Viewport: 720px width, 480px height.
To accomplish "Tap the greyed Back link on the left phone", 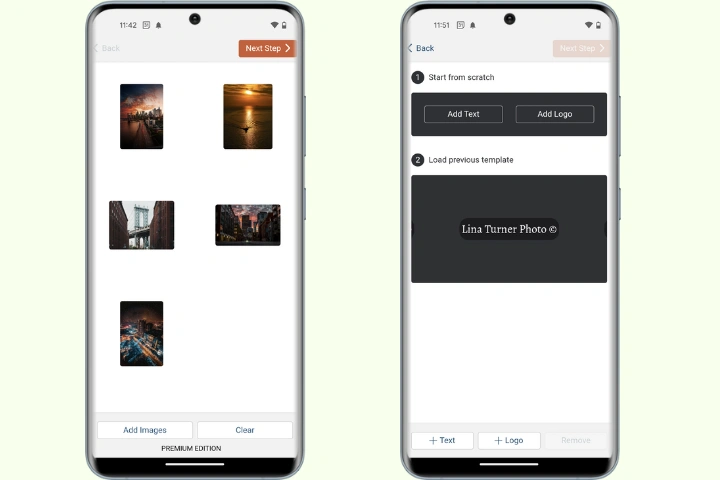I will 107,48.
